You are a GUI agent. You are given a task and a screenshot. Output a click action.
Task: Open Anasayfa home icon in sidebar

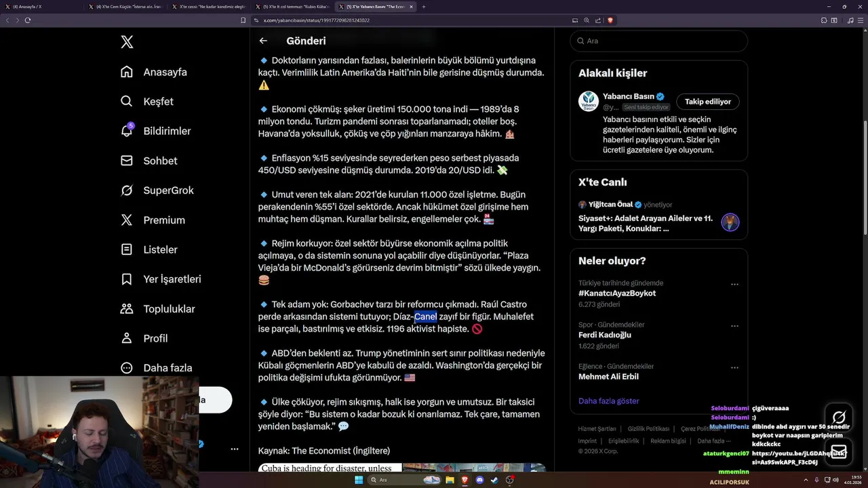[x=127, y=72]
